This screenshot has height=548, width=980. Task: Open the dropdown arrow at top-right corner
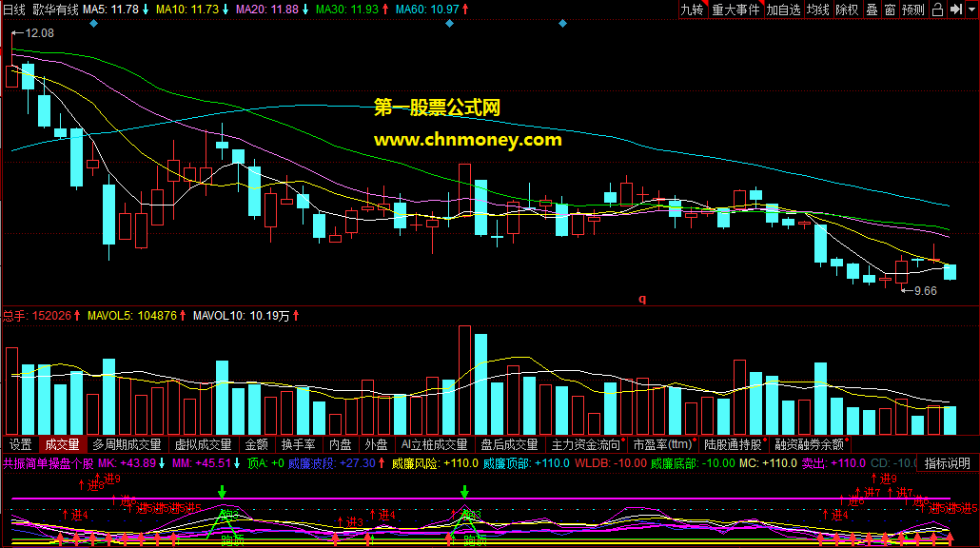[971, 10]
